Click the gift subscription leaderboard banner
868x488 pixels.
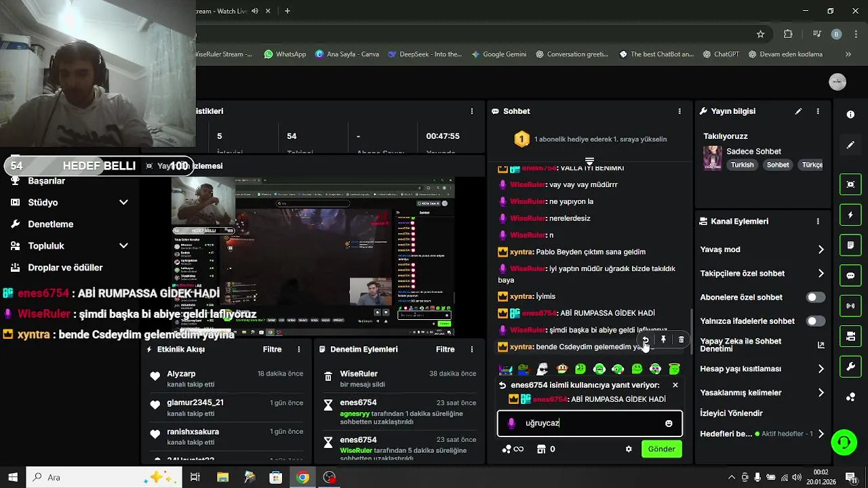[x=590, y=139]
